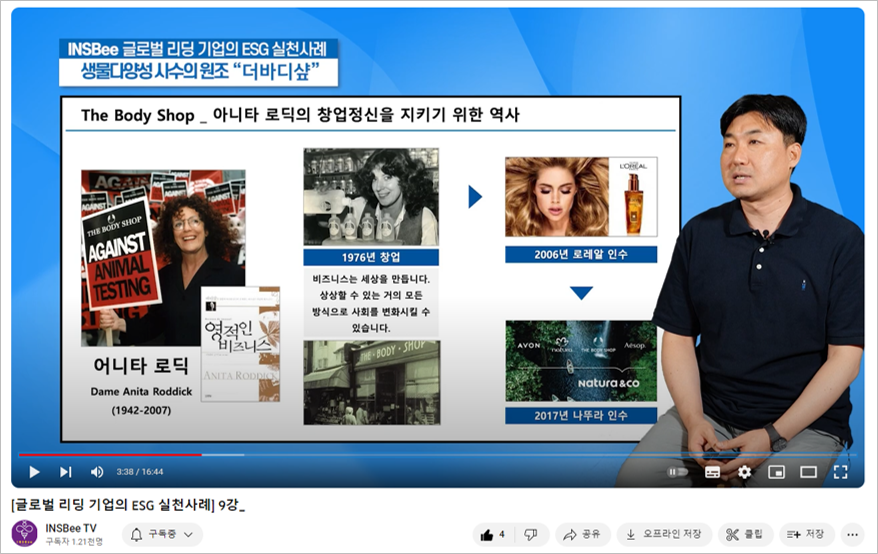Expand the 구독중 subscription dropdown
Viewport: 878px width, 554px height.
pyautogui.click(x=162, y=534)
